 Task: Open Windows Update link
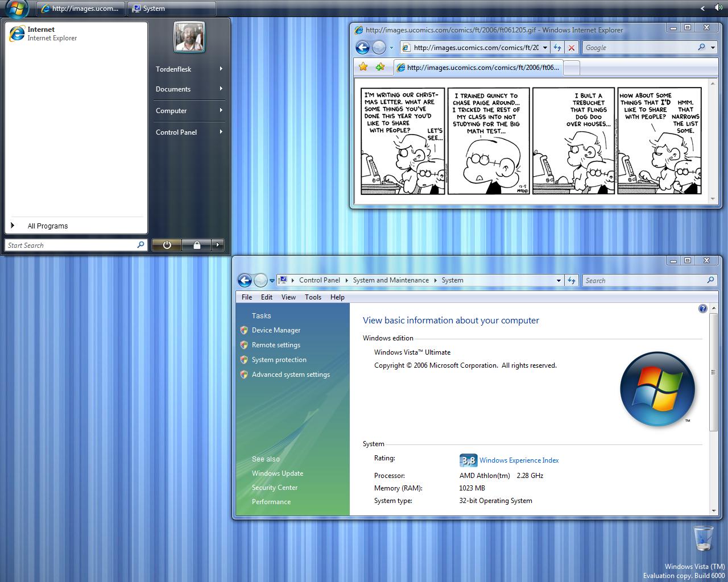(278, 473)
